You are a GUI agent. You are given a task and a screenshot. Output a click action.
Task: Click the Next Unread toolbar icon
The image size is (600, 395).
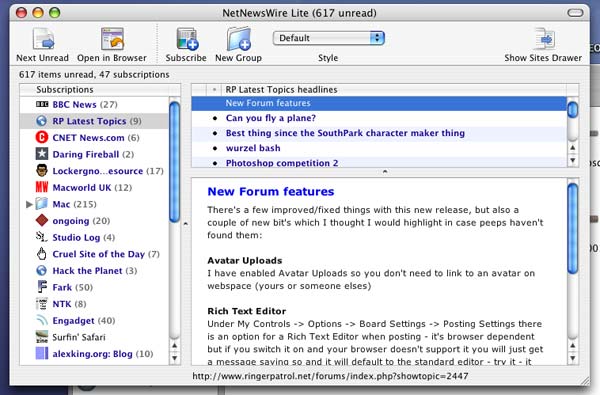click(43, 39)
